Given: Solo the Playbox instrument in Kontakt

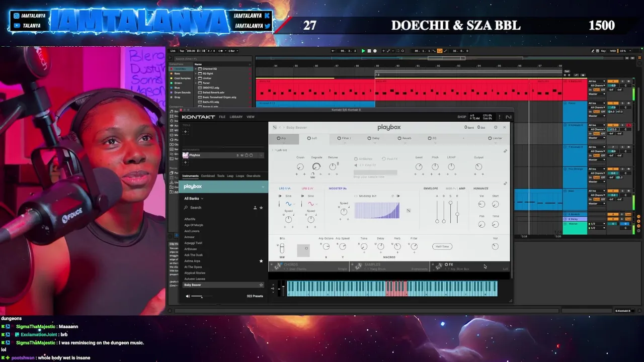Looking at the screenshot, I should pyautogui.click(x=237, y=155).
